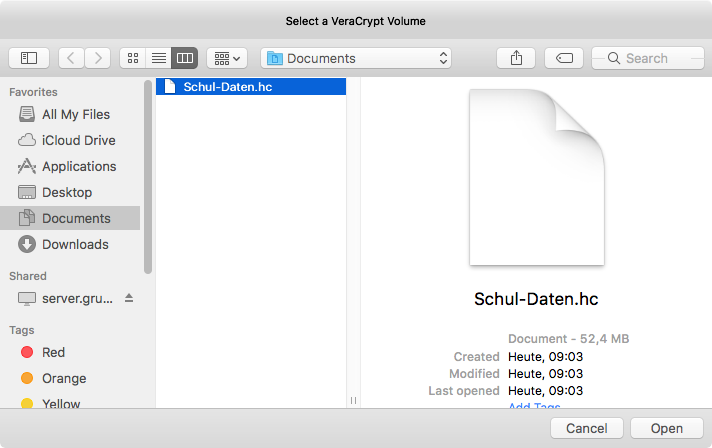Open the Documents folder path popup
This screenshot has width=712, height=448.
tap(357, 58)
